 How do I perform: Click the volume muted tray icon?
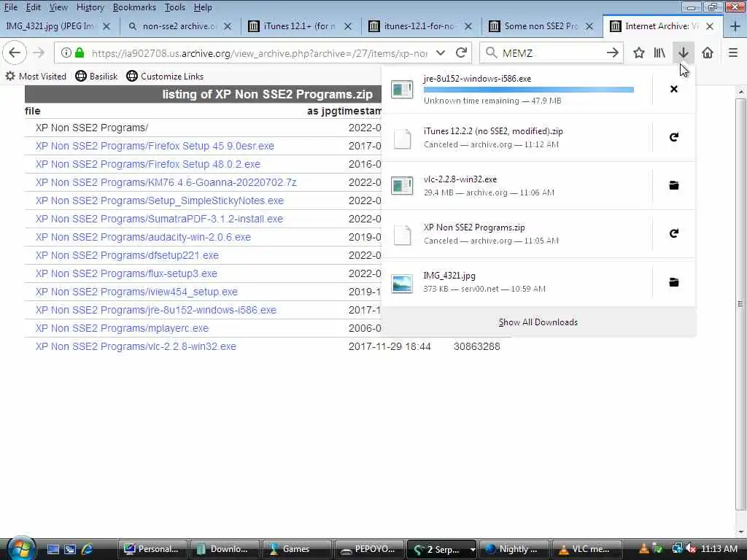(691, 549)
